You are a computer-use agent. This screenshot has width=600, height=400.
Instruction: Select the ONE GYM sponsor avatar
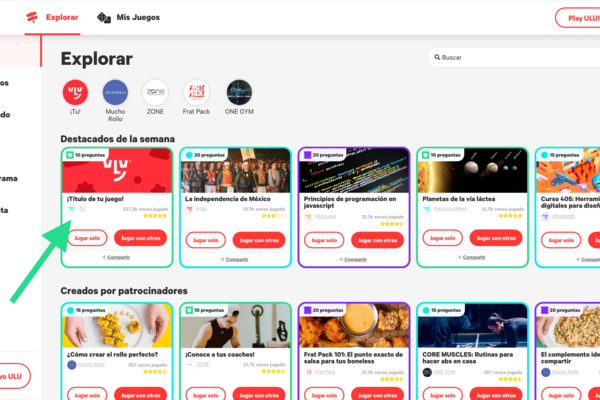click(239, 92)
